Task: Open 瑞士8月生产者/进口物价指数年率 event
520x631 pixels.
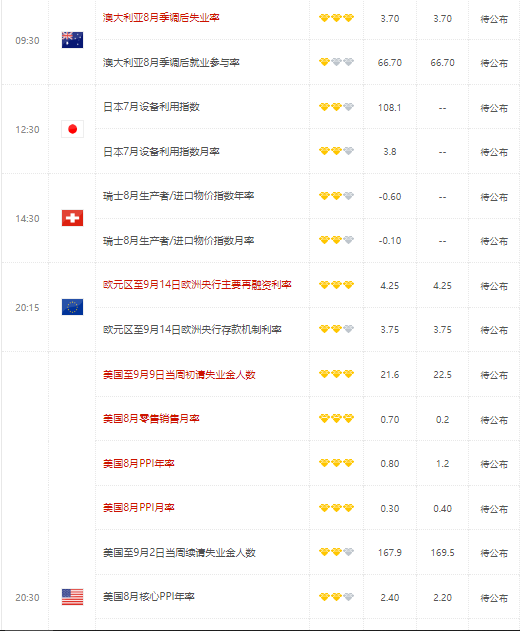Action: click(x=179, y=196)
